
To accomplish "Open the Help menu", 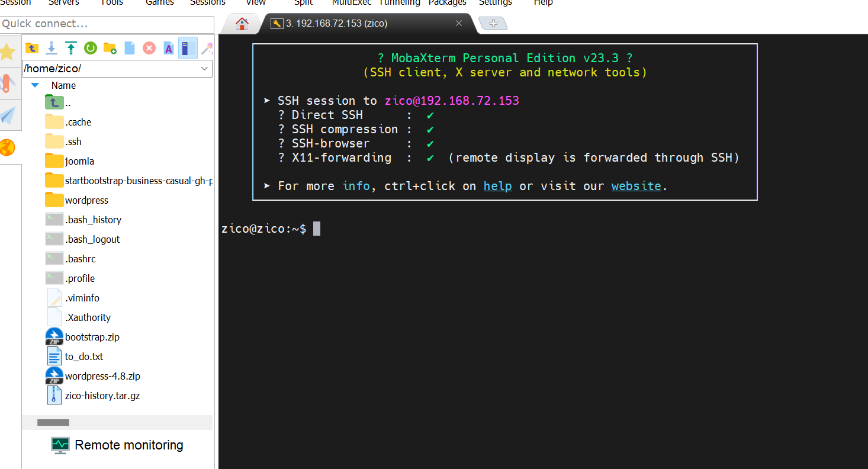I will coord(544,3).
